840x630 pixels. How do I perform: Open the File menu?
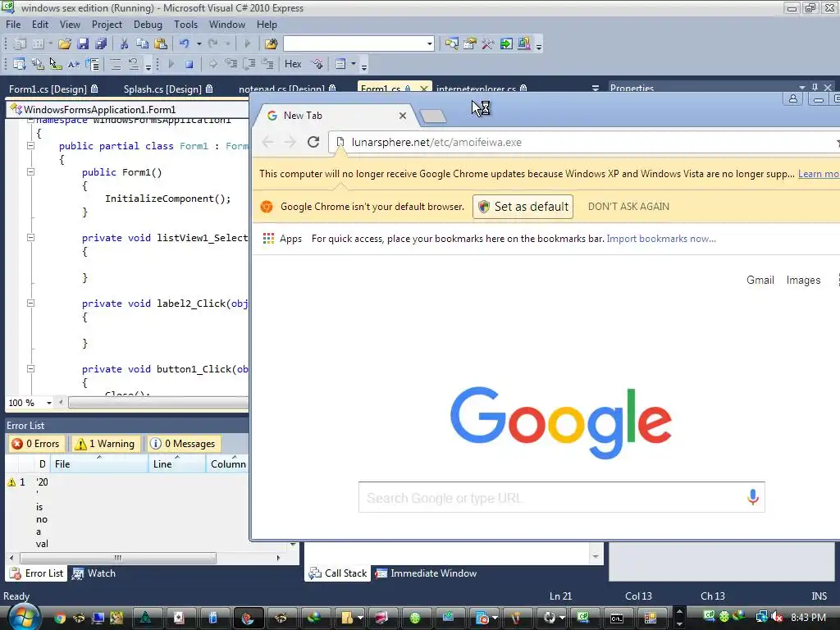(x=13, y=25)
